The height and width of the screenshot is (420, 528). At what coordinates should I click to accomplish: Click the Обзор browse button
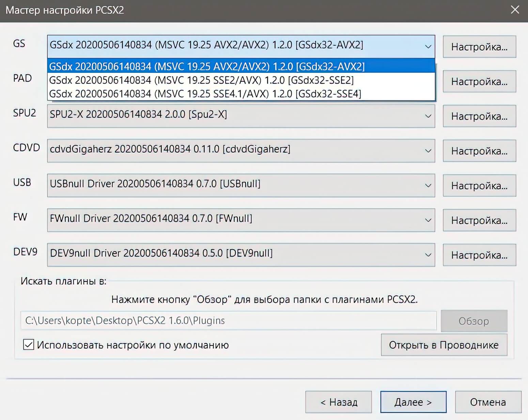tap(474, 321)
